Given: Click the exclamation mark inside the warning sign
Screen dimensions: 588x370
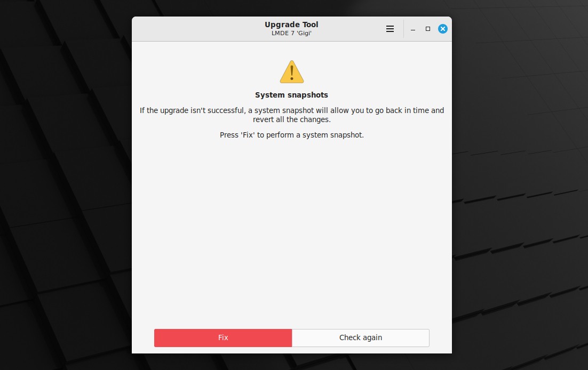Looking at the screenshot, I should (x=292, y=73).
